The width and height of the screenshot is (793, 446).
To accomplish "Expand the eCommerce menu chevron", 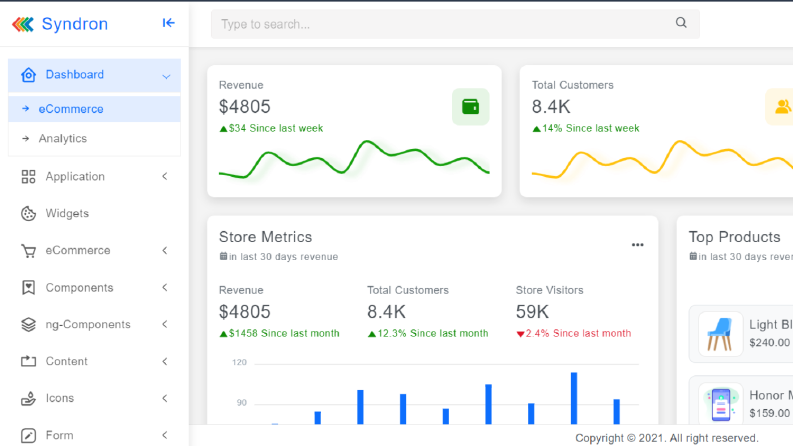I will tap(165, 250).
